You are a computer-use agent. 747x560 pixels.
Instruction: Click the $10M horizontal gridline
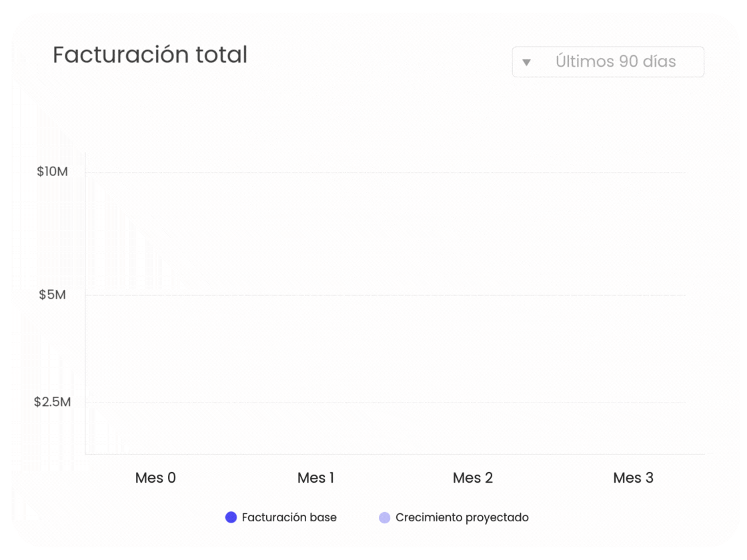pos(386,173)
